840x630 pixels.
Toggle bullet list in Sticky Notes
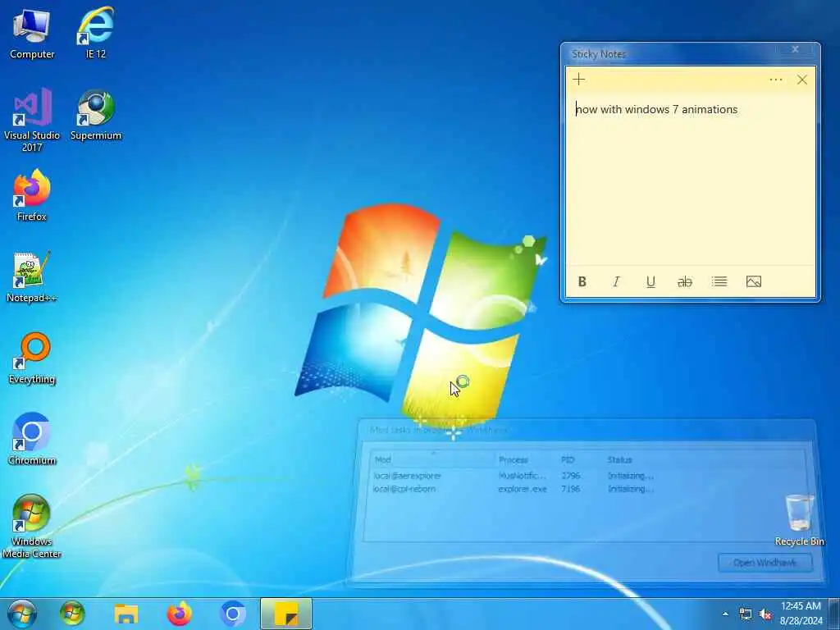tap(719, 282)
